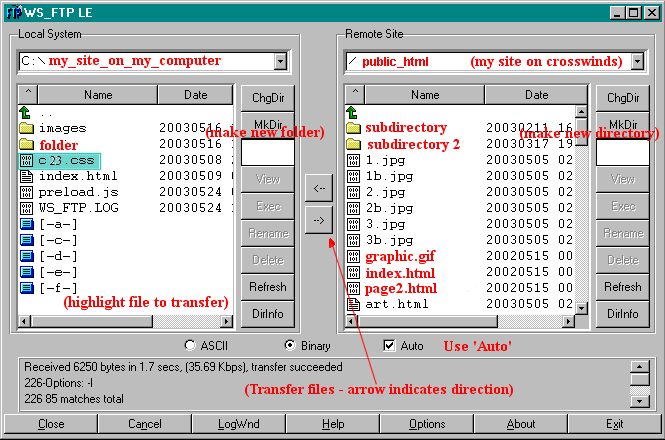Select the [-a-] drive icon
This screenshot has height=440, width=665.
27,224
